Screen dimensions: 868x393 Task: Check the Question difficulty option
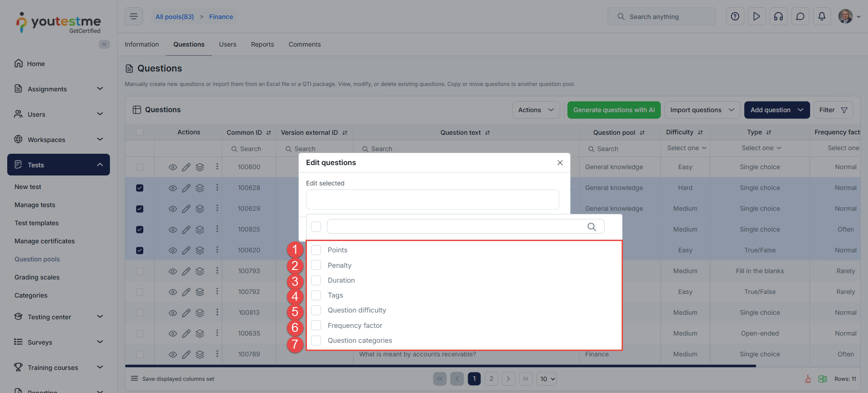[316, 310]
